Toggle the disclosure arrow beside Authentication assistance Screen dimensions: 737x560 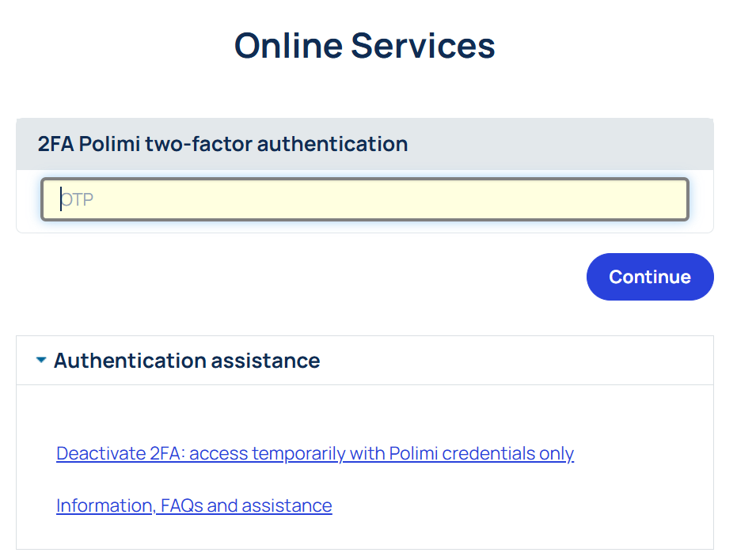pyautogui.click(x=41, y=361)
